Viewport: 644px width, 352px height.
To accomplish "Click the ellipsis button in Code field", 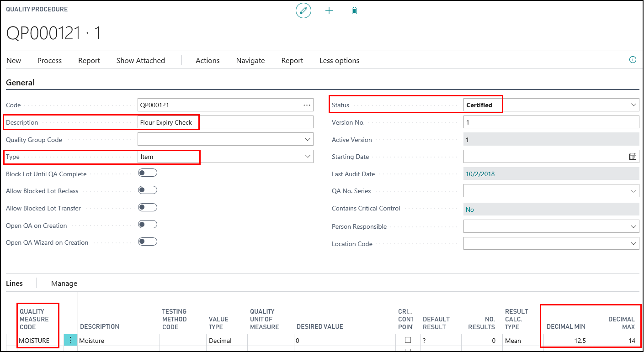I will click(307, 105).
